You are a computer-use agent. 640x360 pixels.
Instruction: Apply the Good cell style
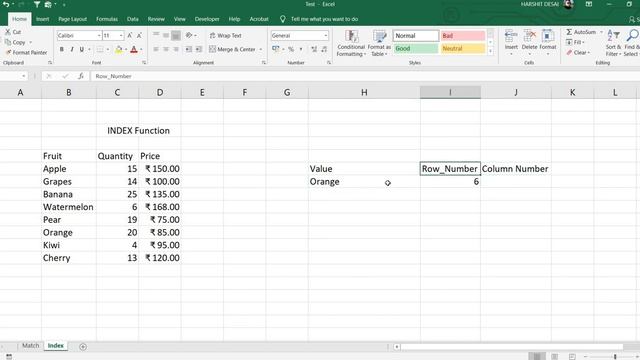pyautogui.click(x=416, y=49)
